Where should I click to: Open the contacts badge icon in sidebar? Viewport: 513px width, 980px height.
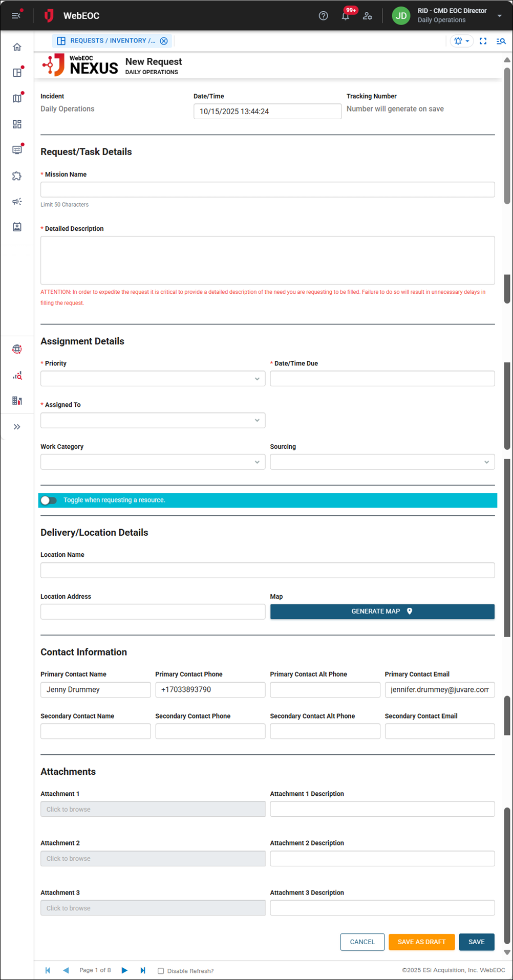(x=17, y=227)
